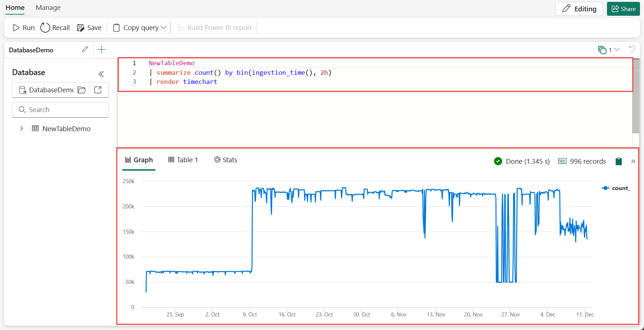The image size is (644, 330).
Task: Click the 25. Sep axis label
Action: 175,315
